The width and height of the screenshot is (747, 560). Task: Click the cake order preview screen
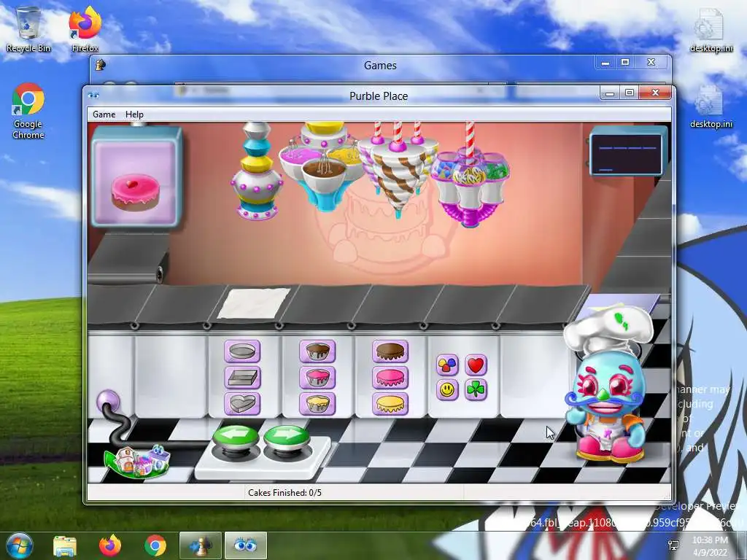point(136,176)
